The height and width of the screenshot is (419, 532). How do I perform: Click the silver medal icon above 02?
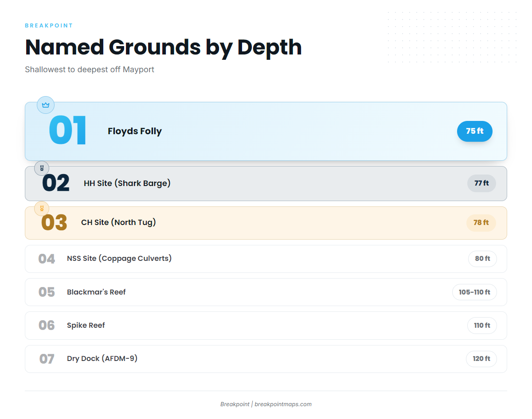point(42,168)
